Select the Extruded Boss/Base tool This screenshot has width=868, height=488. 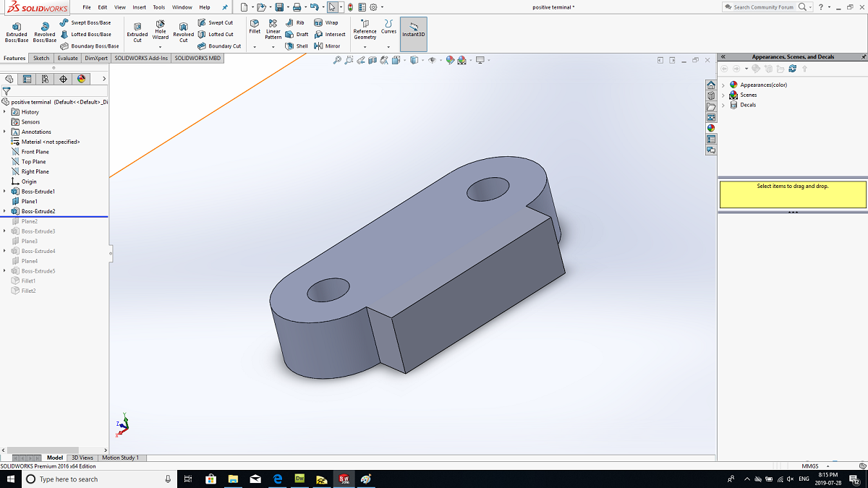pos(17,32)
